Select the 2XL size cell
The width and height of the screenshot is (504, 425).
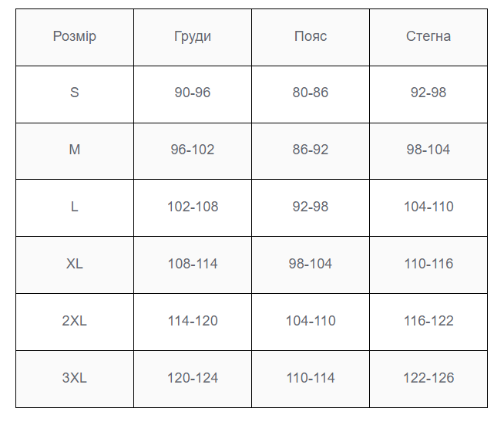pos(75,322)
